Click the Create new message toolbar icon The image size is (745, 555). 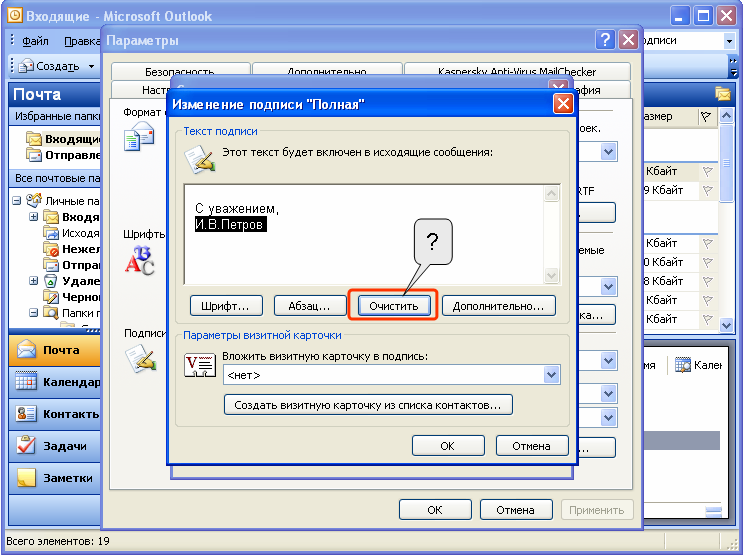tap(26, 66)
